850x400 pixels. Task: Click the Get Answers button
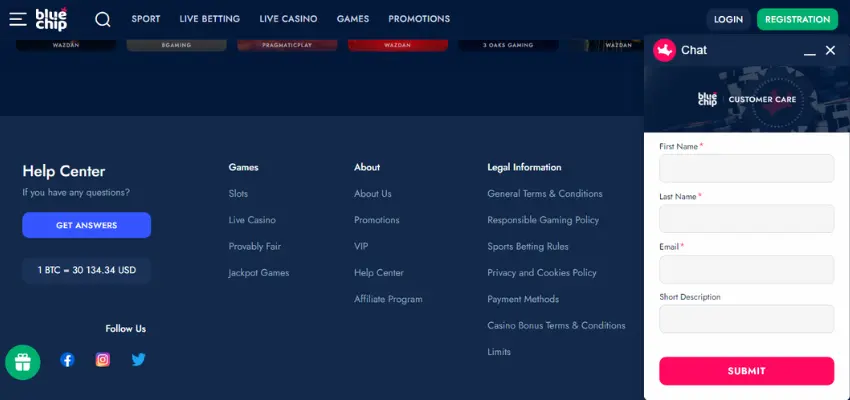tap(86, 225)
